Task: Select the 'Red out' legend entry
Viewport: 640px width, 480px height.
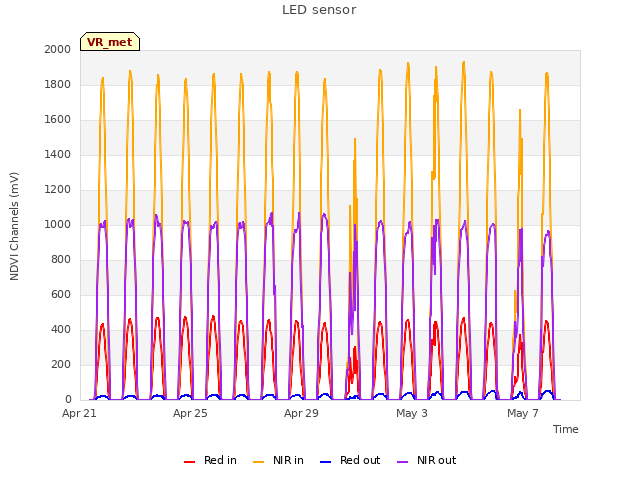Action: [350, 460]
